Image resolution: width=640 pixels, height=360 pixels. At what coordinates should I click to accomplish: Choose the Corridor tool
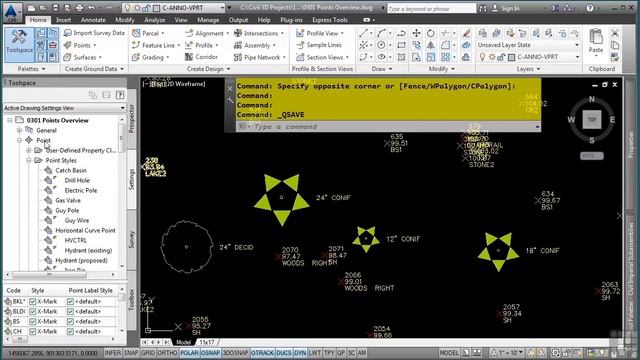pyautogui.click(x=201, y=57)
